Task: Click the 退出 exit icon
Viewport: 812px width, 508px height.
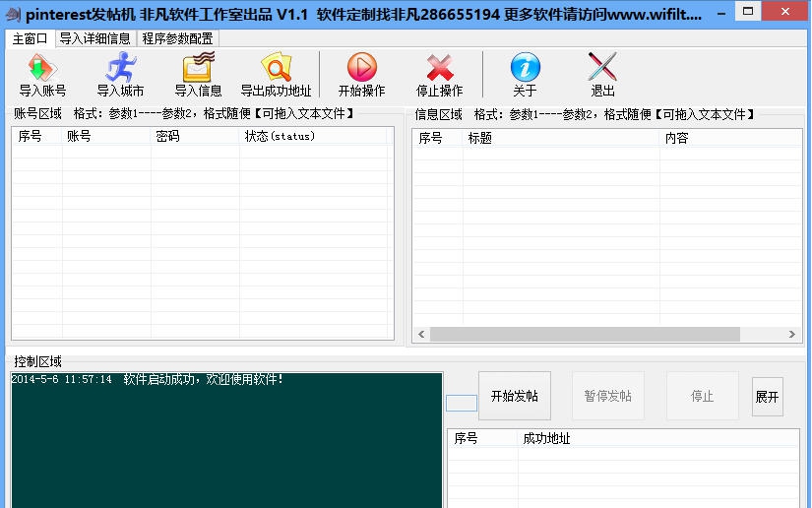Action: pyautogui.click(x=602, y=67)
